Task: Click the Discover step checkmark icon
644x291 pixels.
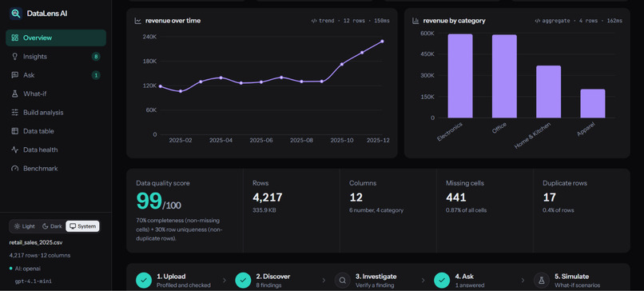Action: coord(243,281)
